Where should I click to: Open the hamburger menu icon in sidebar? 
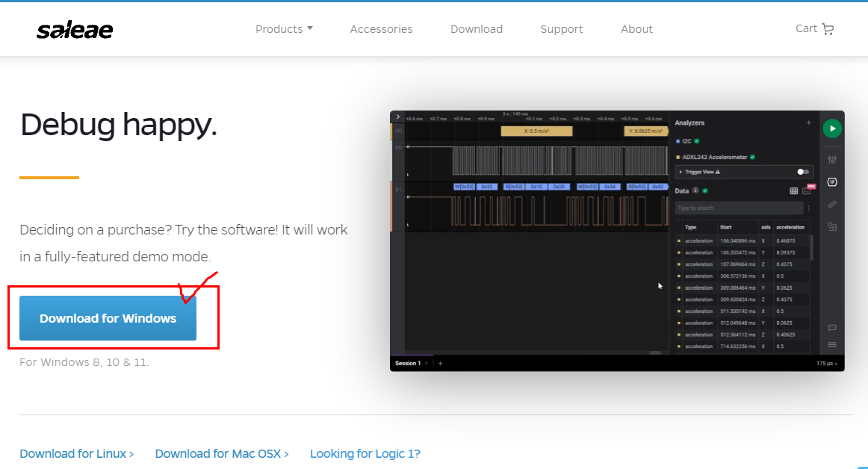pyautogui.click(x=832, y=345)
